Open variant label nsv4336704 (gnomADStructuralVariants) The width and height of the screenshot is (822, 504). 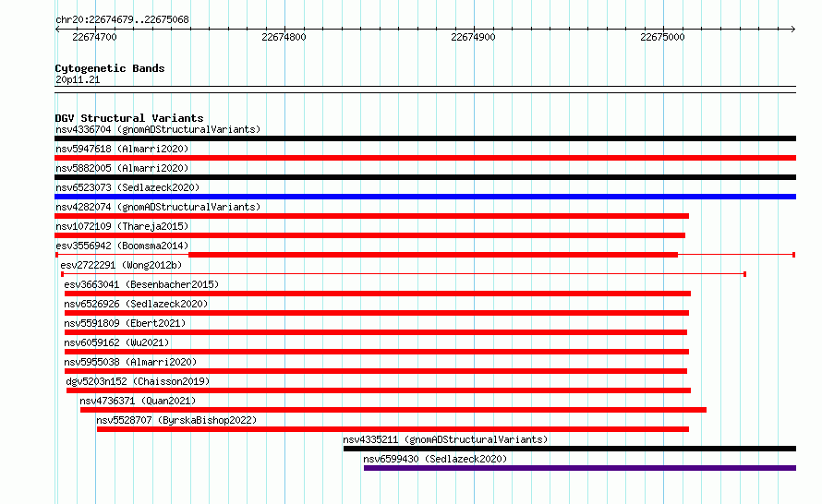tap(158, 129)
